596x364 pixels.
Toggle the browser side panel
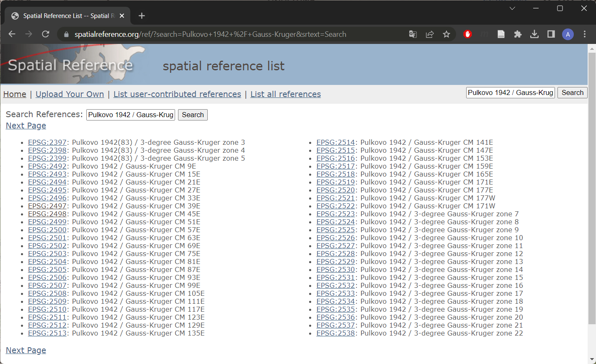[551, 34]
